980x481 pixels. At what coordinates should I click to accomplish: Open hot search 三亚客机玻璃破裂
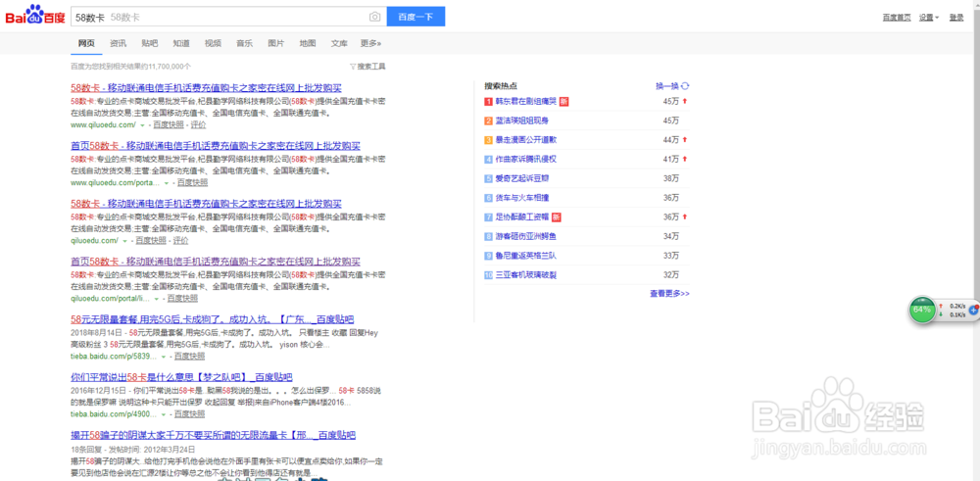coord(525,275)
